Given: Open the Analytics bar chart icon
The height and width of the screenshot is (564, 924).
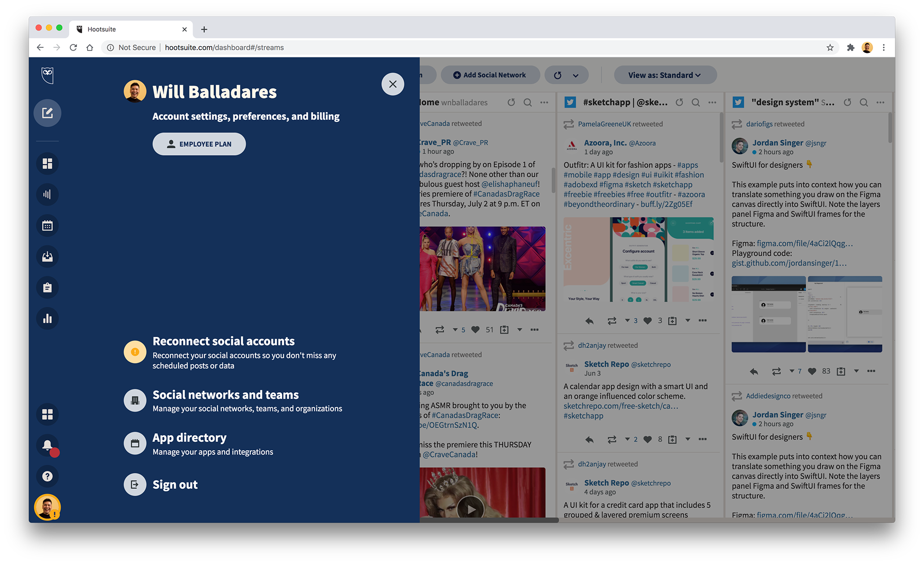Looking at the screenshot, I should click(x=47, y=318).
